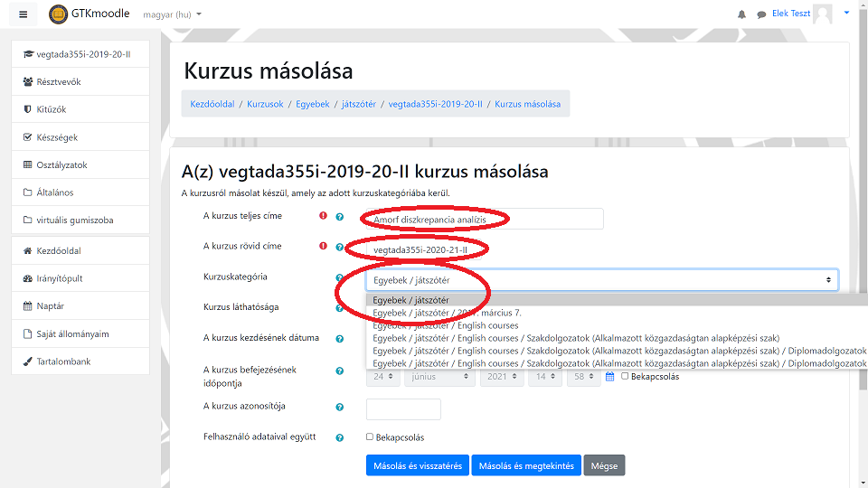The width and height of the screenshot is (868, 488).
Task: Go to 'Naptár' in the sidebar
Action: [x=50, y=306]
